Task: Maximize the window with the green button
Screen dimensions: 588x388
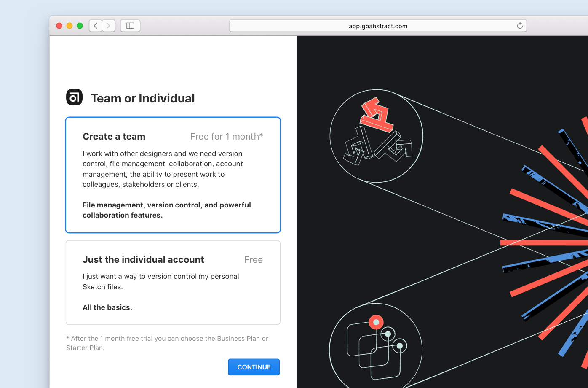Action: point(80,26)
